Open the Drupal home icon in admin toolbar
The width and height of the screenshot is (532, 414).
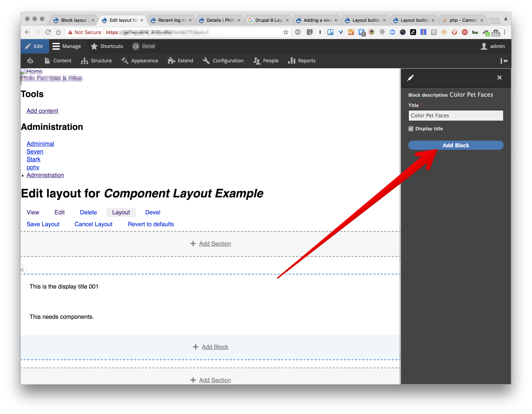tap(30, 61)
